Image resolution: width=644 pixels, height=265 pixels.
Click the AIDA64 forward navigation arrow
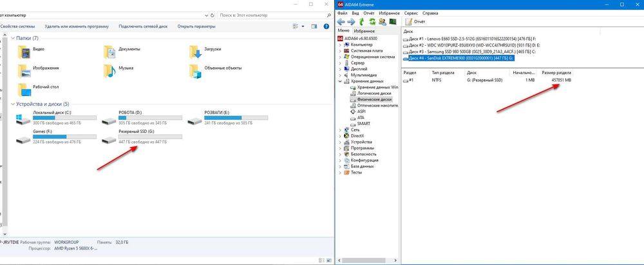351,21
